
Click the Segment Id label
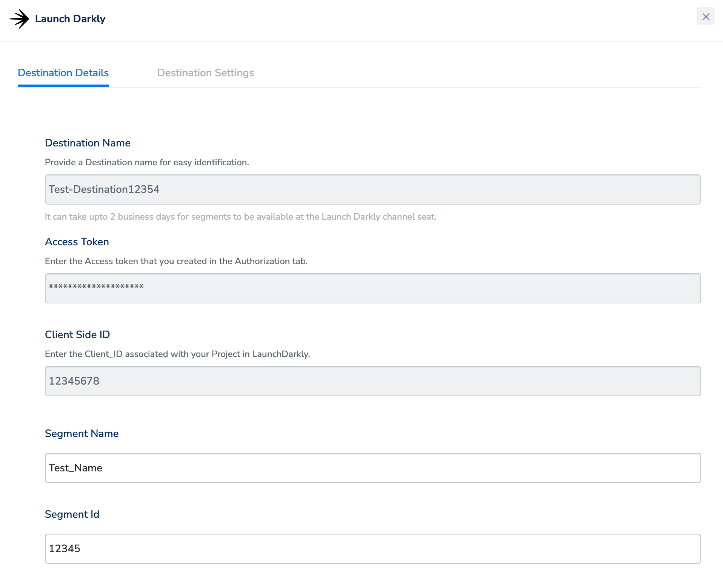[72, 514]
